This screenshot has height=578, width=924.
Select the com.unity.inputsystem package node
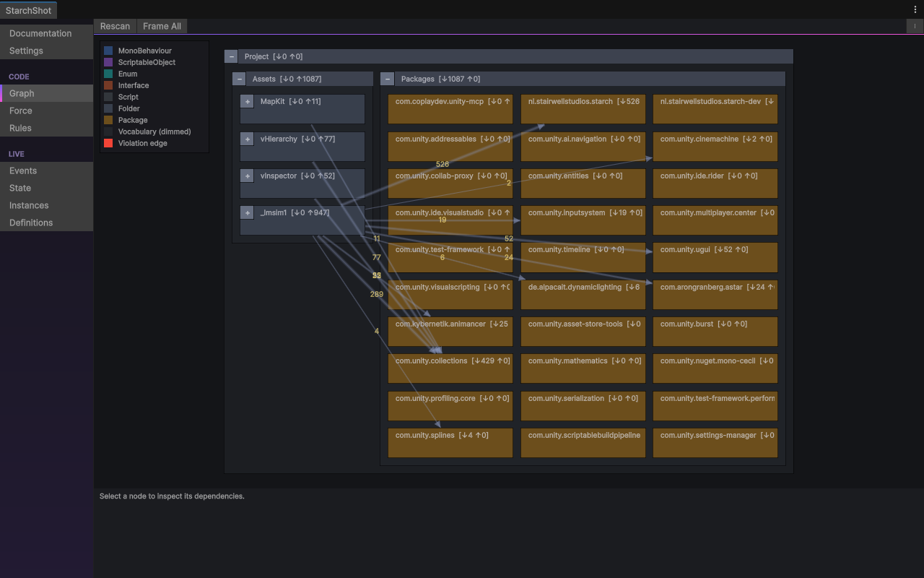click(x=583, y=220)
